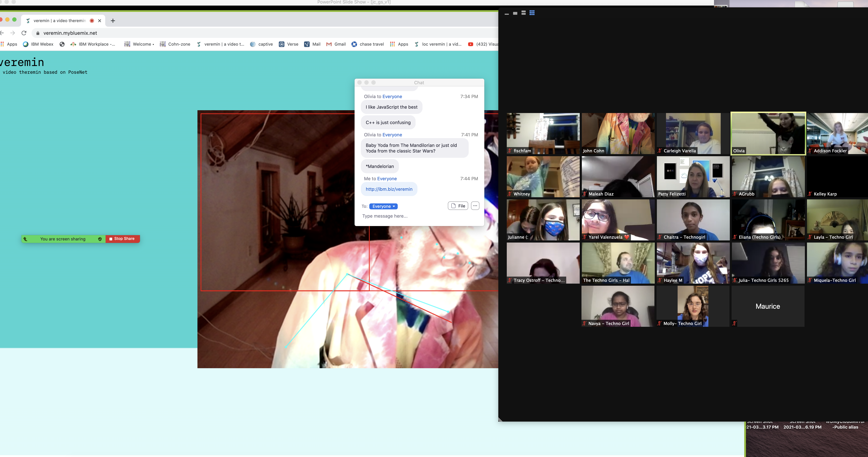Open the Gmail bookmark

(336, 44)
